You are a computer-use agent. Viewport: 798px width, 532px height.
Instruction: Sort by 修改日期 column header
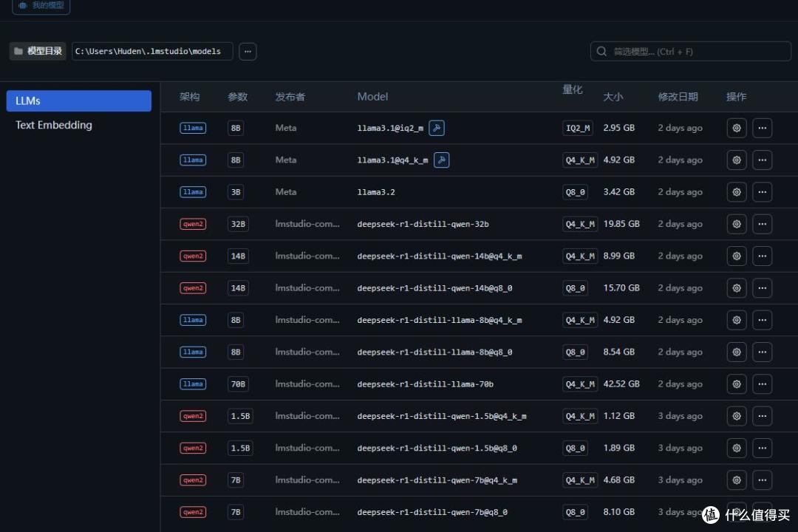678,97
